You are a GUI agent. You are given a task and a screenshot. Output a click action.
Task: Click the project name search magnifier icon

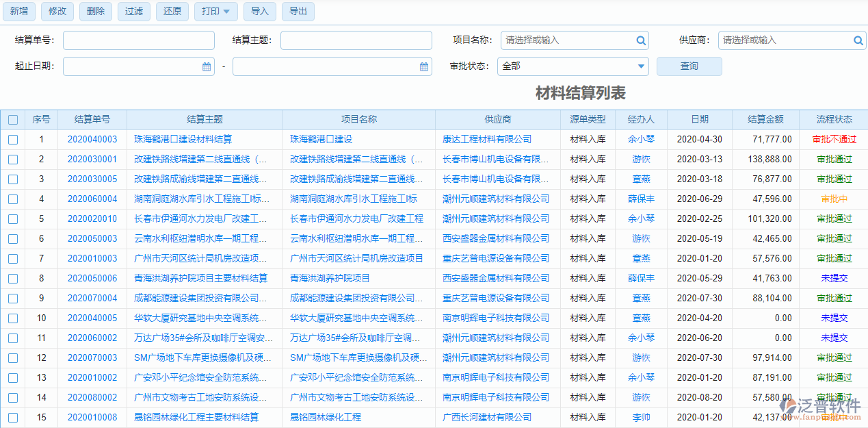(641, 40)
